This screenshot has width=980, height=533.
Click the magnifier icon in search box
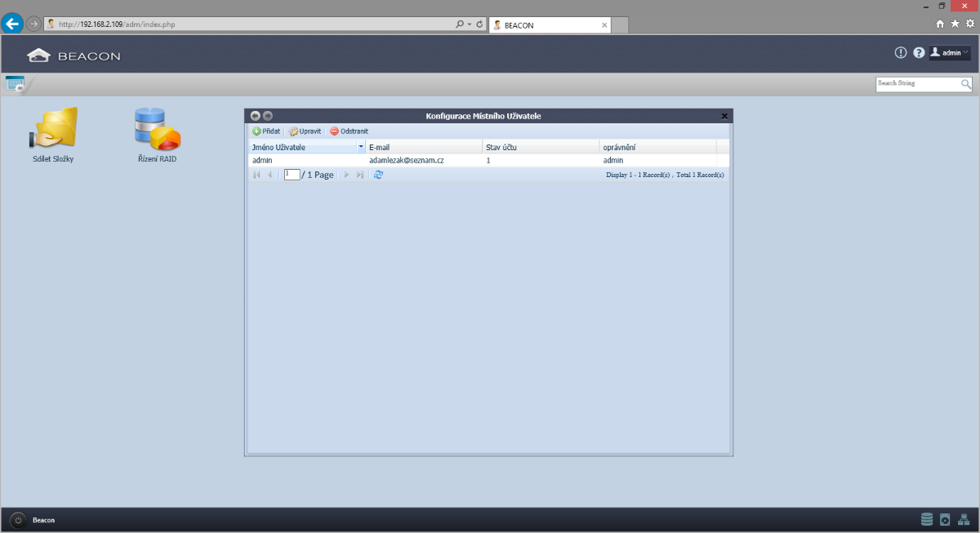(x=966, y=83)
